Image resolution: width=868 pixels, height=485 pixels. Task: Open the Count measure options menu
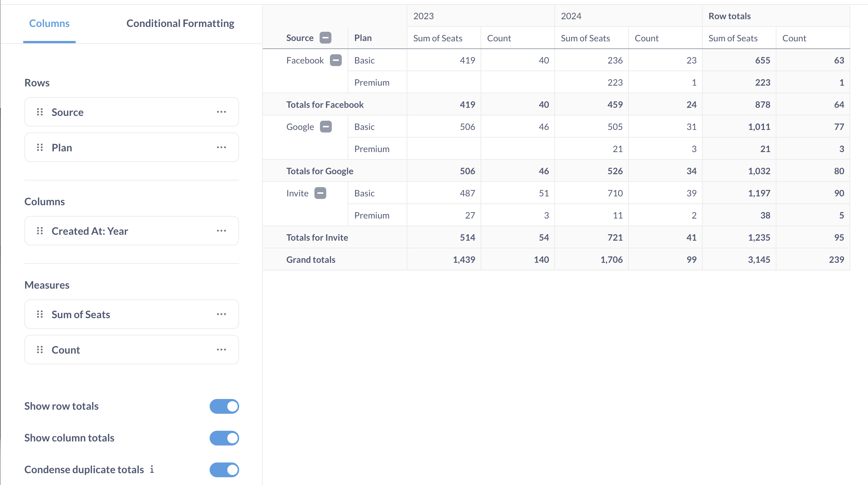coord(221,350)
